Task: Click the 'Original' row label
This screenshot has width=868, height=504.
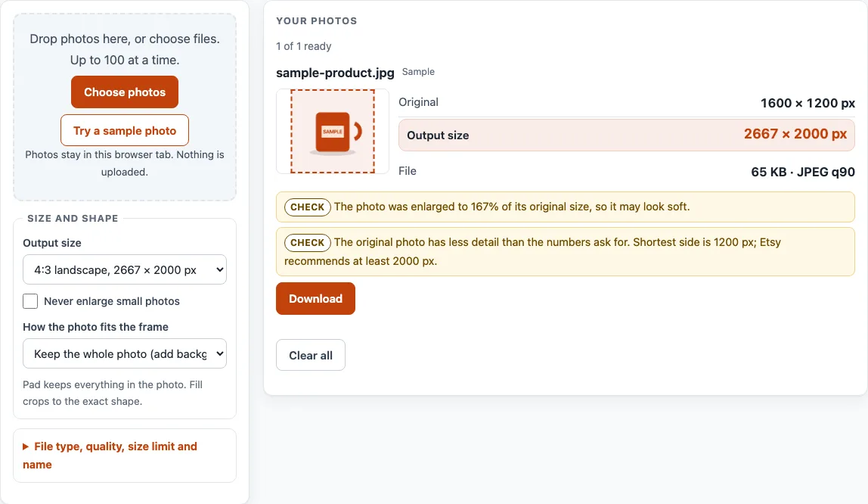Action: pyautogui.click(x=419, y=102)
